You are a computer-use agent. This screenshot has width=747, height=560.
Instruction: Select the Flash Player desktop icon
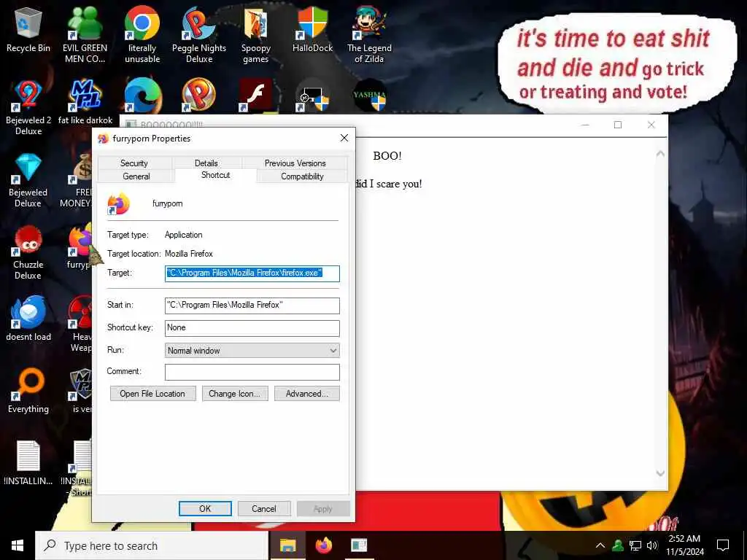pyautogui.click(x=256, y=96)
